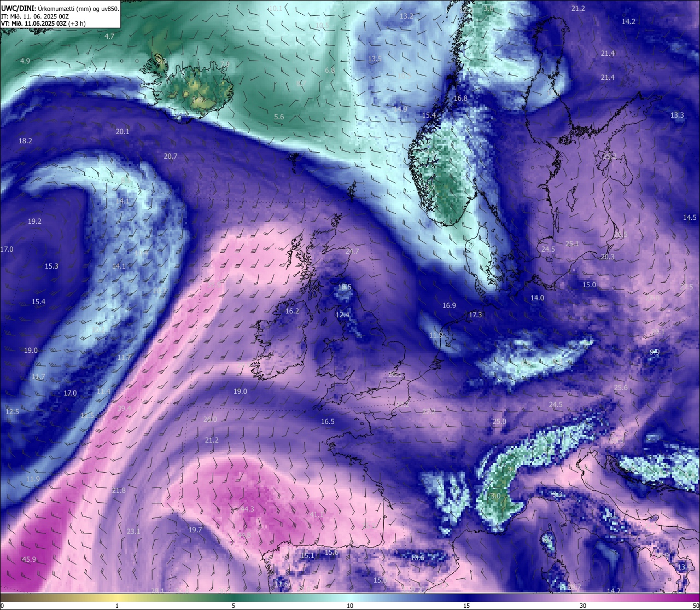700x610 pixels.
Task: Click the 15.1 value over northern Spain
Action: (307, 556)
